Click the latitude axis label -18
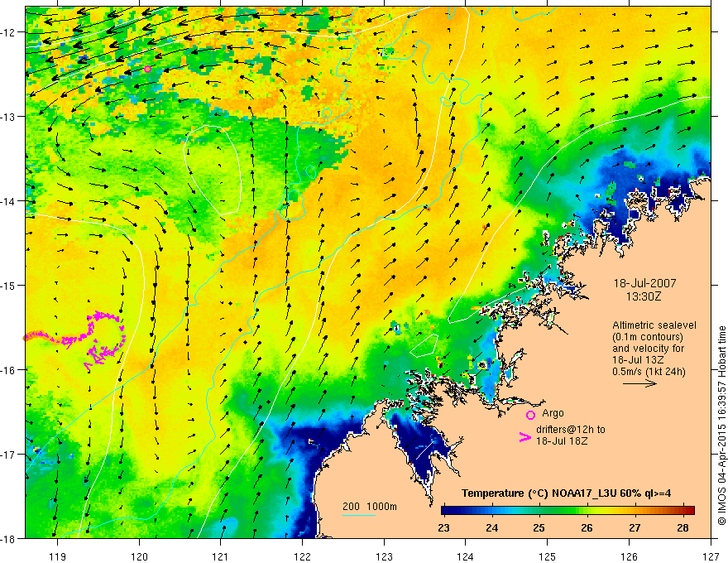The width and height of the screenshot is (728, 563). coord(10,538)
